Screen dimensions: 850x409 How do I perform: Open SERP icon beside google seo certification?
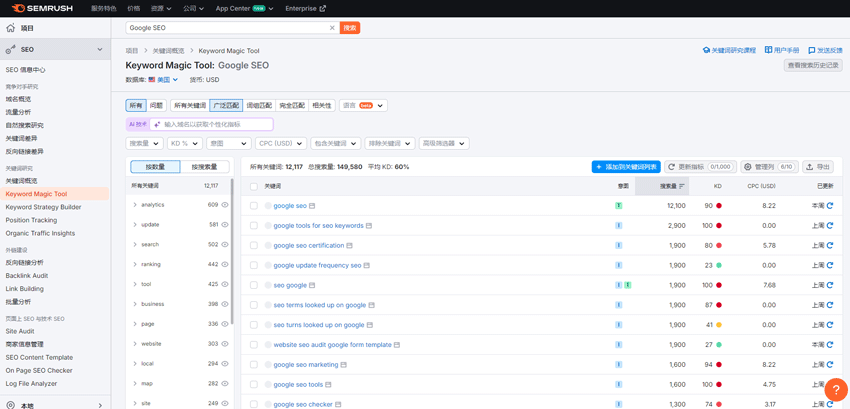[x=350, y=246]
